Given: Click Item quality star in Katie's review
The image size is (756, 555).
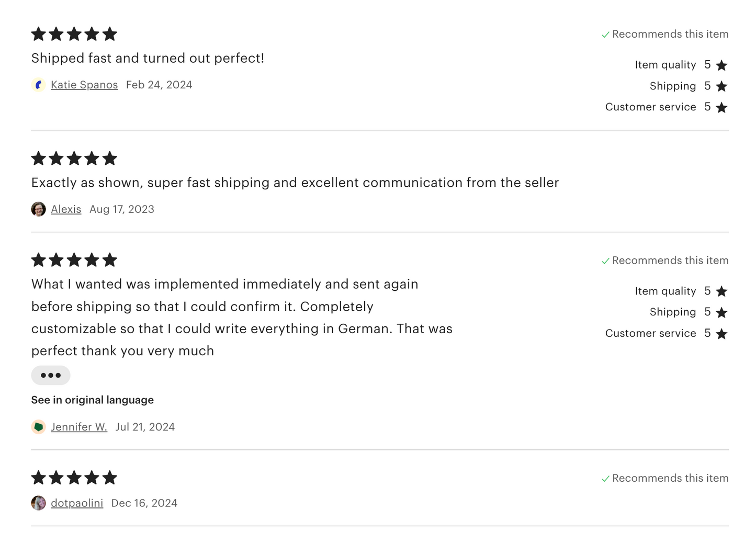Looking at the screenshot, I should click(721, 65).
